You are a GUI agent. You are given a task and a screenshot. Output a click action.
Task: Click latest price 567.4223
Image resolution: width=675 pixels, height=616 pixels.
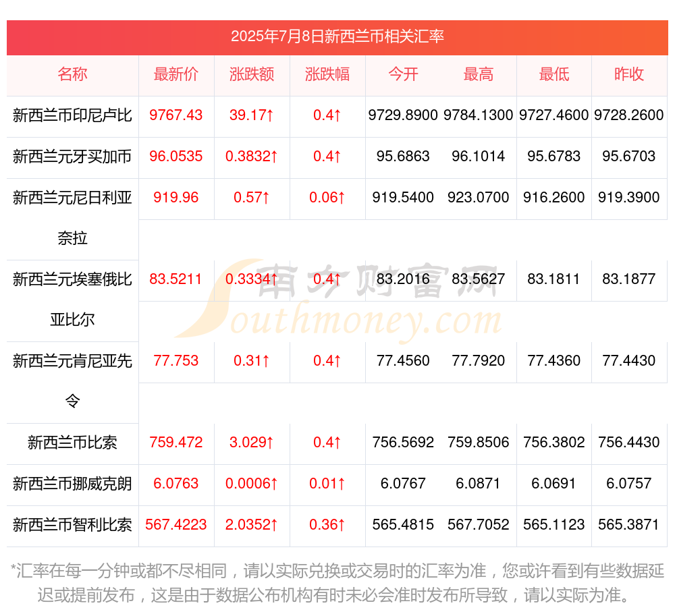pos(176,525)
